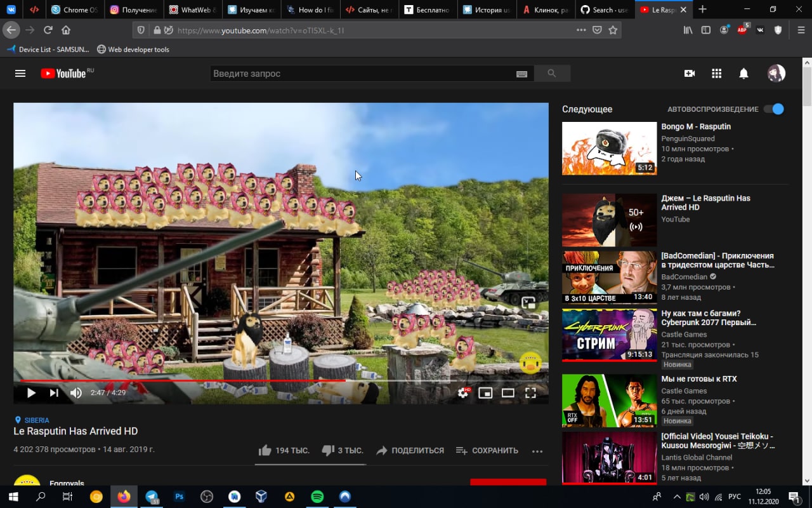Show YouTube notifications bell
Screen dimensions: 812x508
[744, 74]
